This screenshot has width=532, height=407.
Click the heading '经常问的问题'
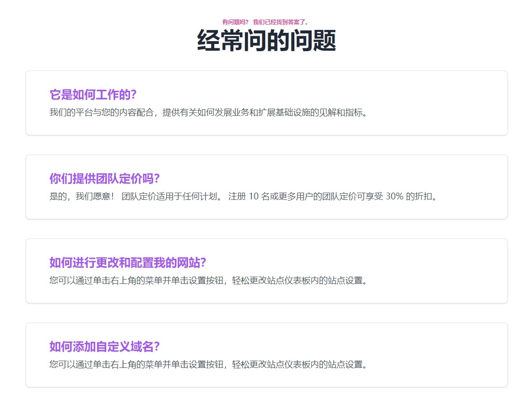point(266,41)
